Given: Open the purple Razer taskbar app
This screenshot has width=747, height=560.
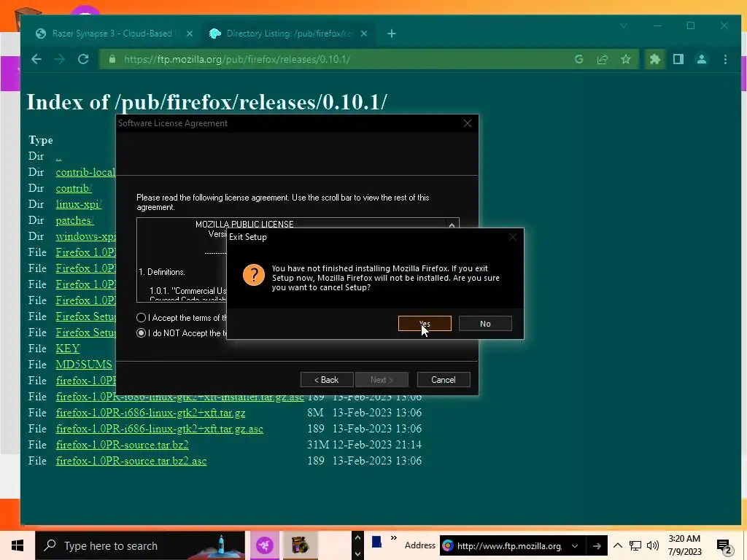Looking at the screenshot, I should (264, 545).
